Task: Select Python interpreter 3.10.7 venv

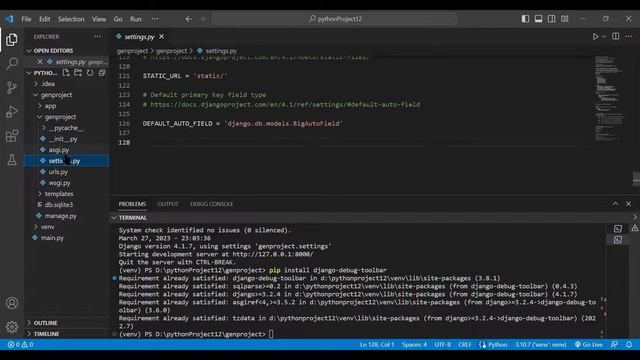Action: tap(540, 344)
